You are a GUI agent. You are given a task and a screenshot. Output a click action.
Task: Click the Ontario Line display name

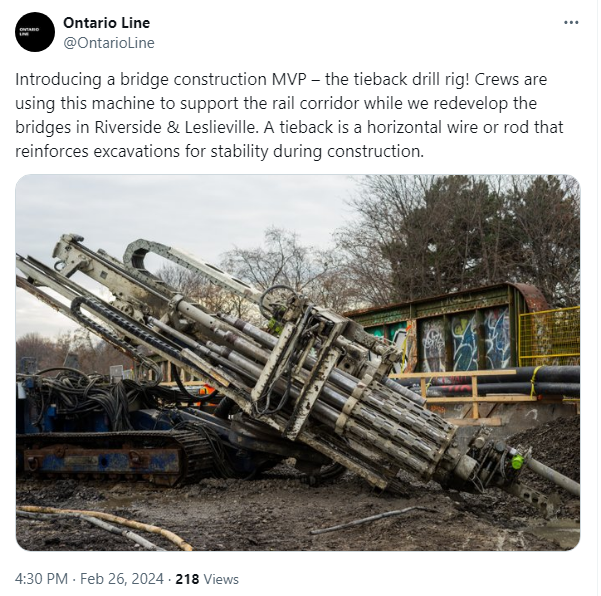tap(107, 23)
